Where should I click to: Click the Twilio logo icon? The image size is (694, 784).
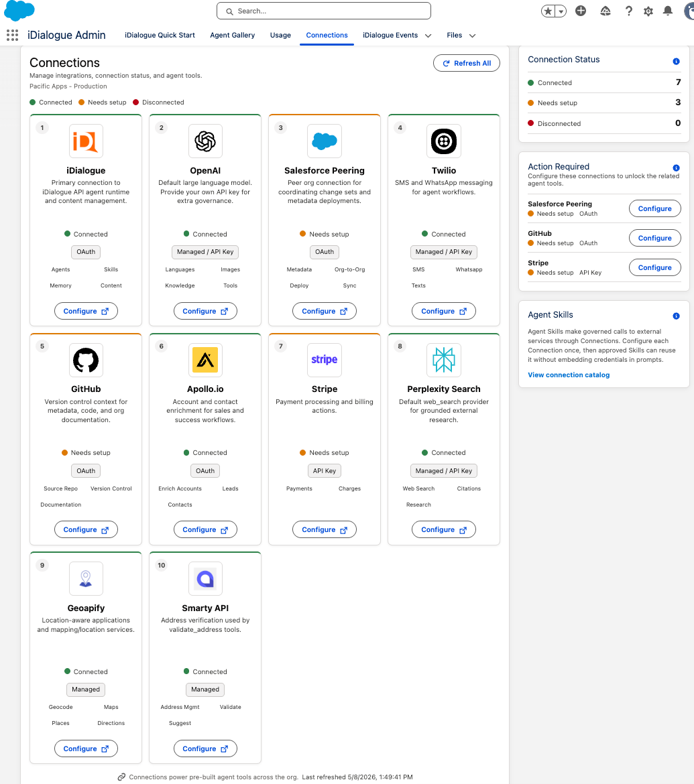tap(444, 141)
